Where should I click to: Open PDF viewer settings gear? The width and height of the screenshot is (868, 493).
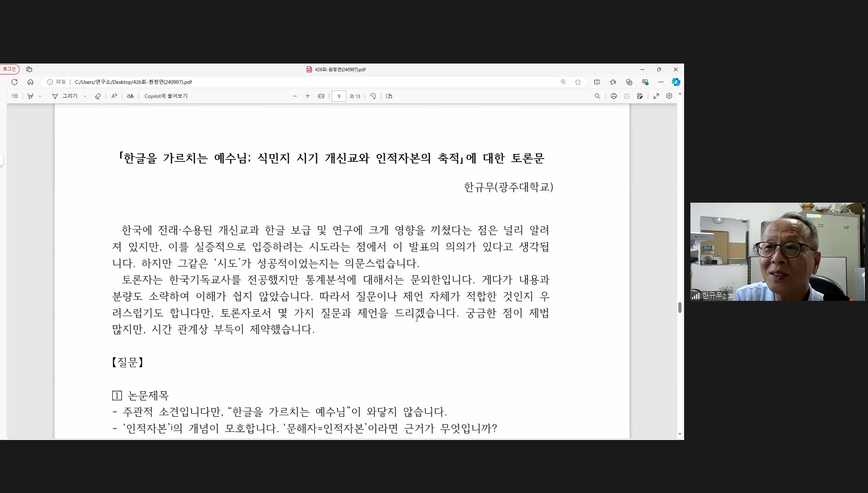(669, 96)
